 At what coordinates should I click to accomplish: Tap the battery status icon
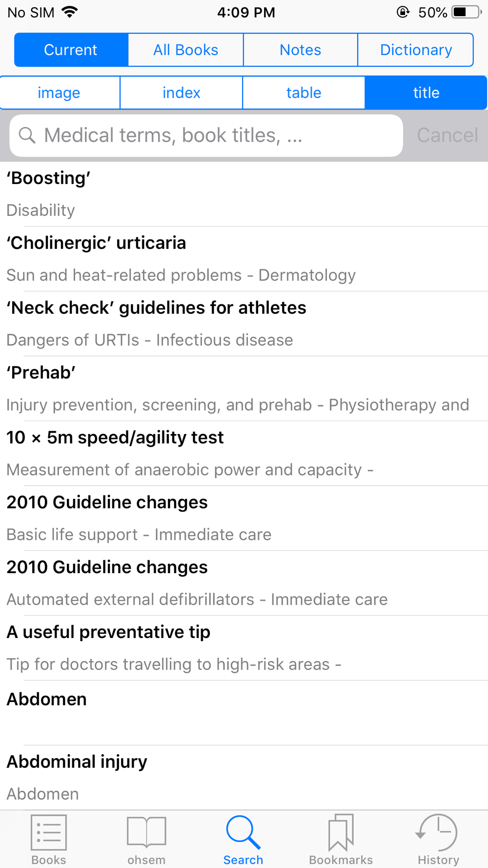pyautogui.click(x=466, y=12)
